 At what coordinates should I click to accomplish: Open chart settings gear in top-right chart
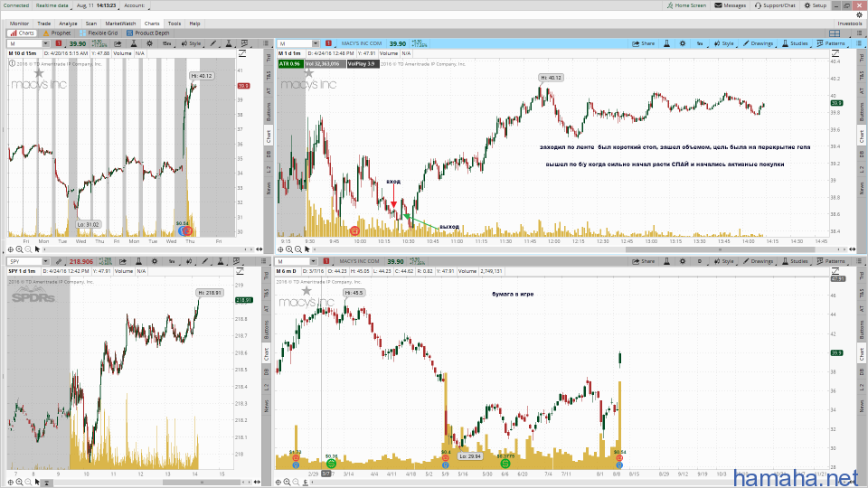point(683,43)
